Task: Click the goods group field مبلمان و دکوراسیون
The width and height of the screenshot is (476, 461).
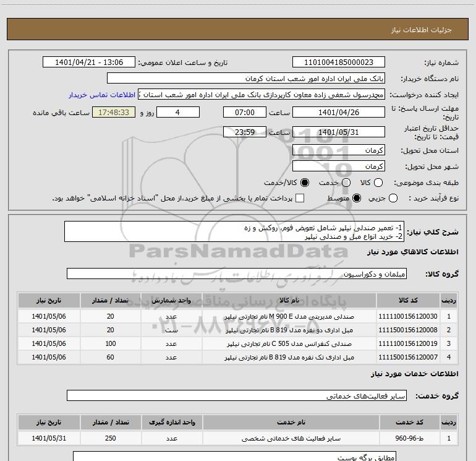Action: [x=237, y=274]
